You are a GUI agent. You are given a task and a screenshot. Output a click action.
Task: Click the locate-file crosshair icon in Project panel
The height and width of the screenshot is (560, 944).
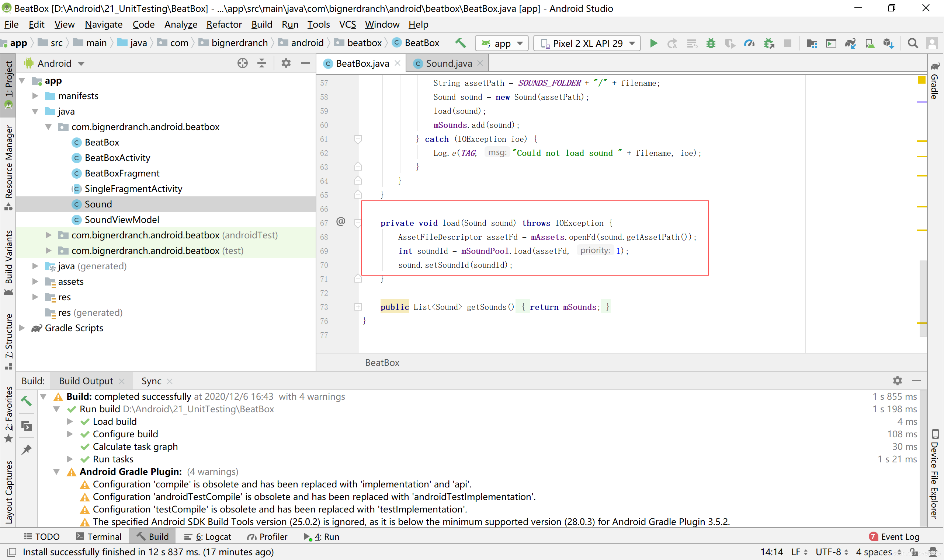242,63
